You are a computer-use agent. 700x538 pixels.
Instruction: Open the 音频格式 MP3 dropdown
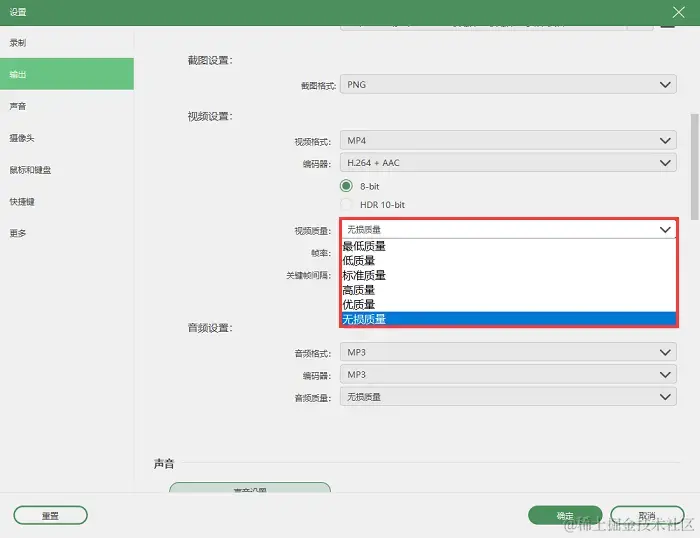[508, 352]
